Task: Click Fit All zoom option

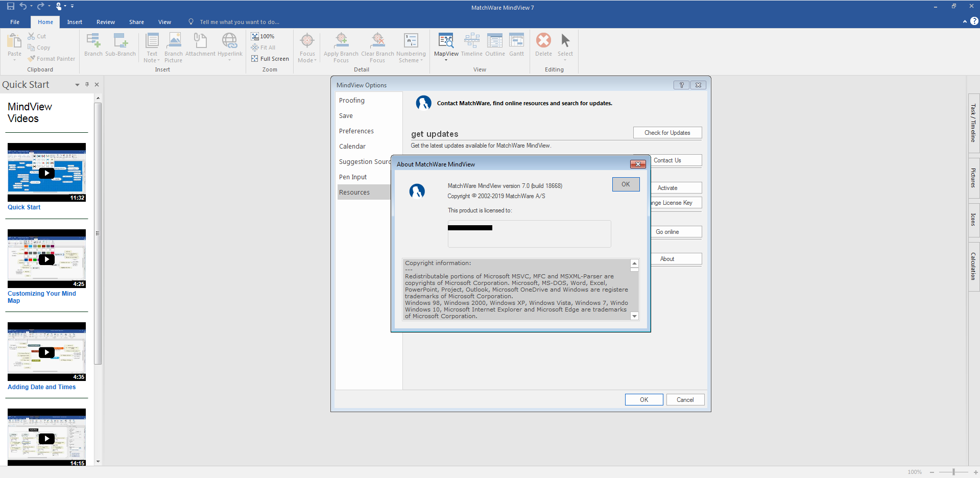Action: [x=264, y=47]
